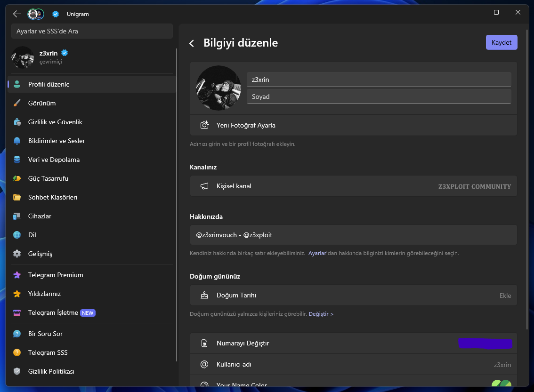Viewport: 534px width, 392px height.
Task: Open the Numarayı Değiştir row
Action: [x=353, y=344]
